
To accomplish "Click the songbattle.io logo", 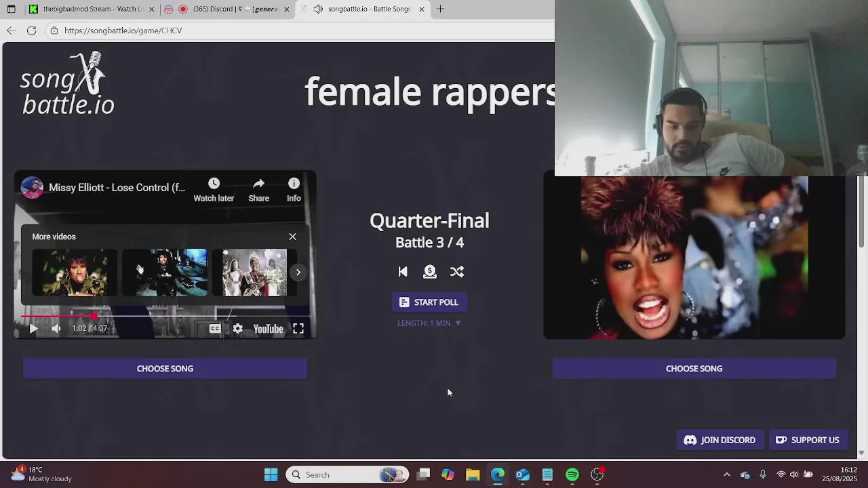I will tap(68, 83).
